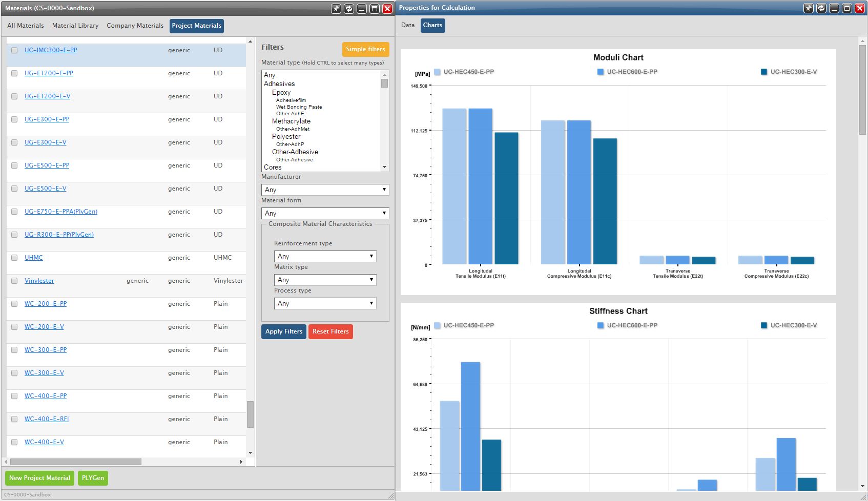Select 'Adhesives' in the Material type list
Screen dimensions: 868x501
click(x=279, y=84)
